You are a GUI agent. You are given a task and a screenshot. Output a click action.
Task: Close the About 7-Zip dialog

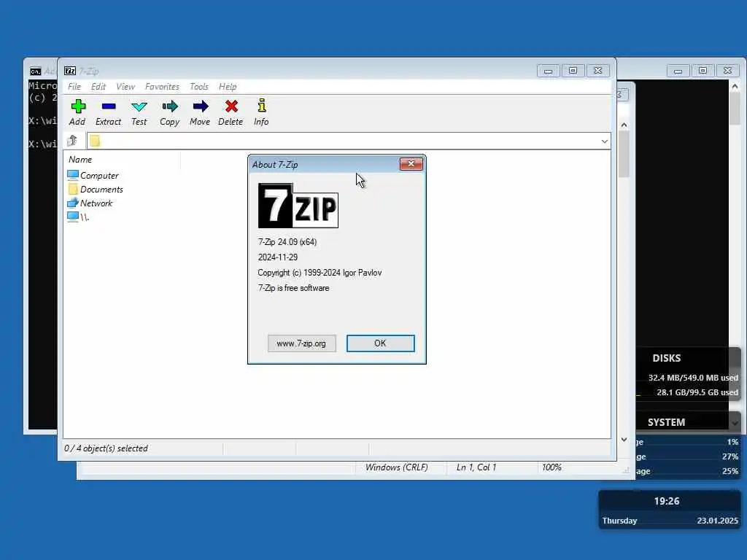point(411,164)
